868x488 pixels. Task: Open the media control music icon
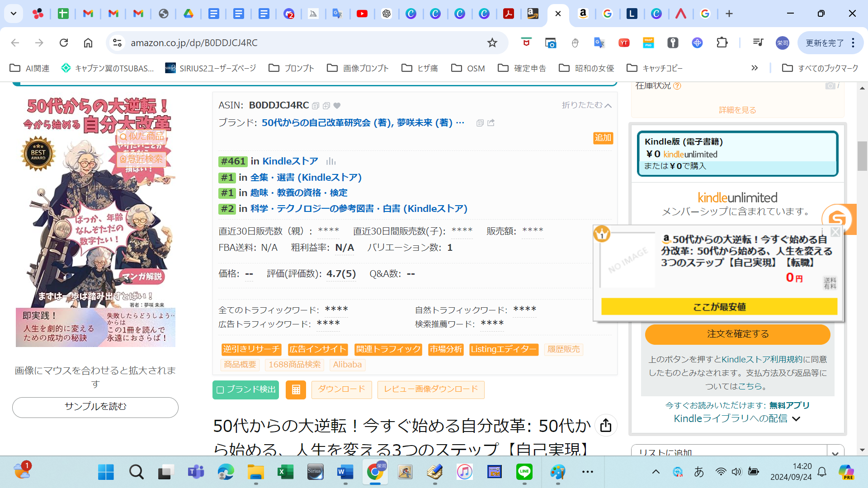click(x=758, y=42)
